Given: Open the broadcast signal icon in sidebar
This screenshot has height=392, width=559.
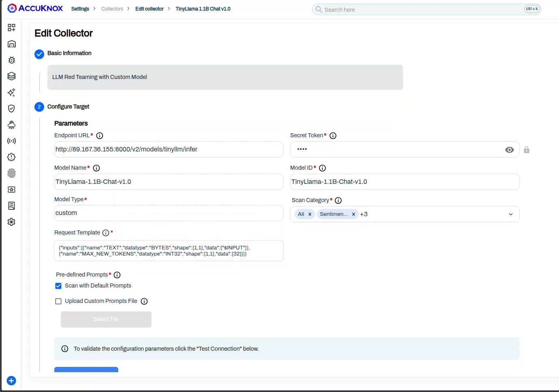Looking at the screenshot, I should (11, 141).
